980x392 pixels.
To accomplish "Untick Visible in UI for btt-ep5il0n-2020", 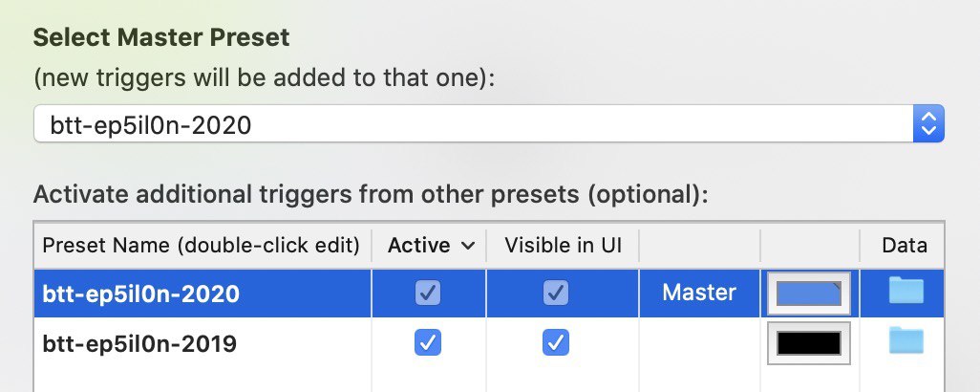I will 556,293.
